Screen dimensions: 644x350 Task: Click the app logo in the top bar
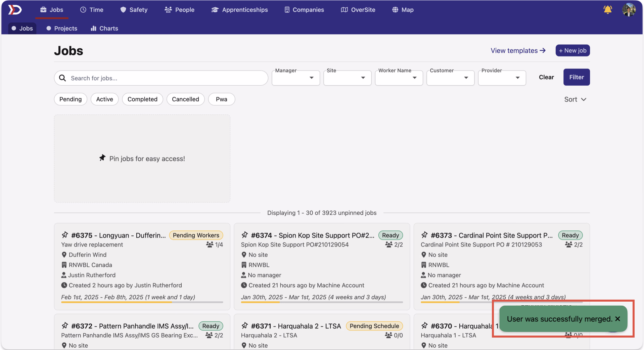pos(15,10)
